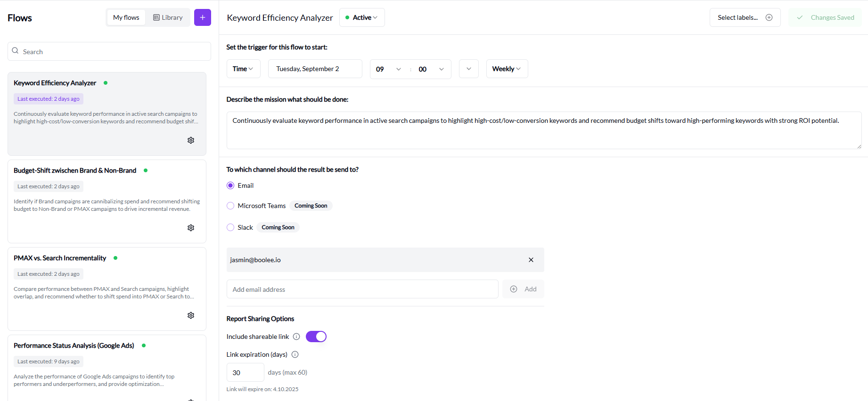The width and height of the screenshot is (868, 401).
Task: Open the Active status dropdown
Action: click(x=362, y=17)
